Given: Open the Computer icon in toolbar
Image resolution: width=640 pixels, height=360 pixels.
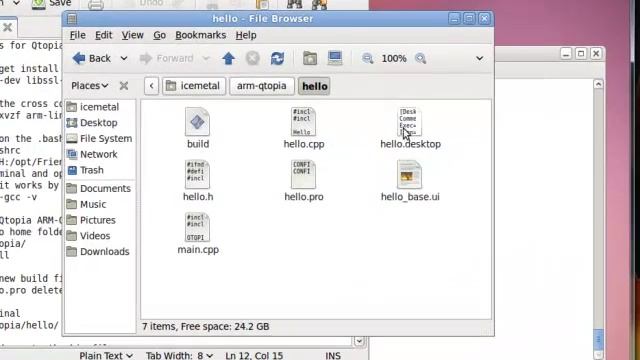Looking at the screenshot, I should click(335, 58).
